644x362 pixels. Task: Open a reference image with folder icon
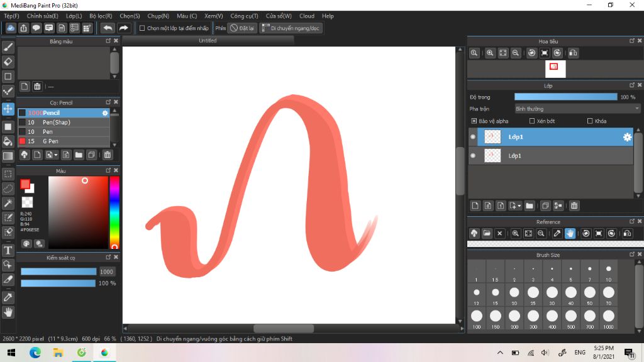[x=487, y=233]
